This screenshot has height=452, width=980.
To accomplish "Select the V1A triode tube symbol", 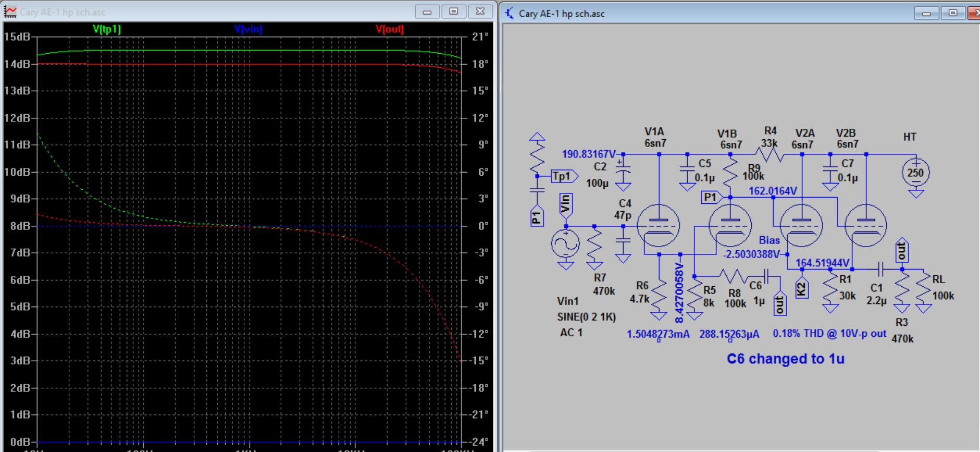I will pyautogui.click(x=658, y=225).
